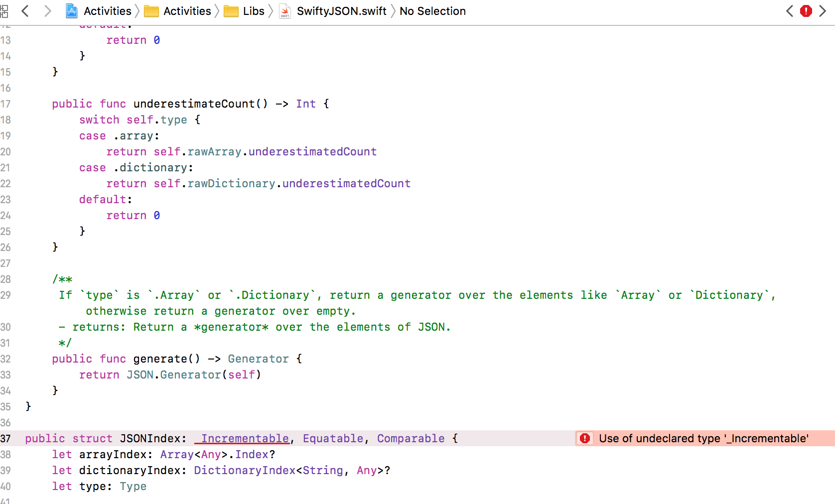Click the generate function name
This screenshot has height=504, width=835.
[x=160, y=359]
